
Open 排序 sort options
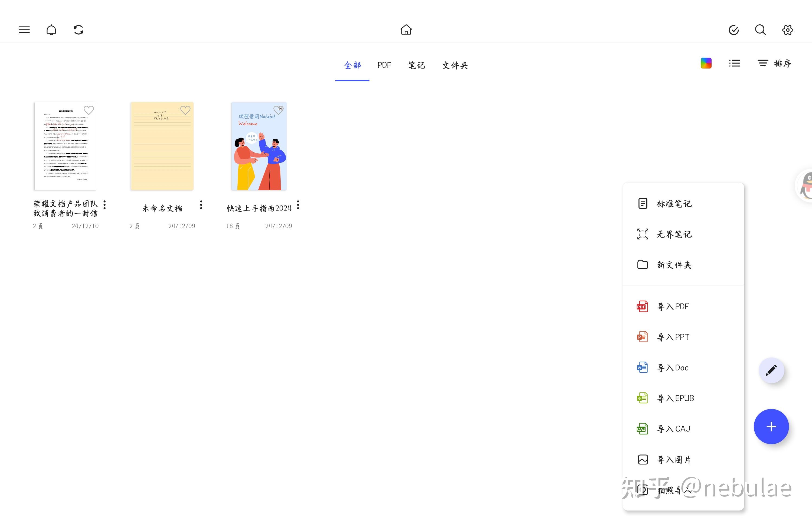coord(774,63)
